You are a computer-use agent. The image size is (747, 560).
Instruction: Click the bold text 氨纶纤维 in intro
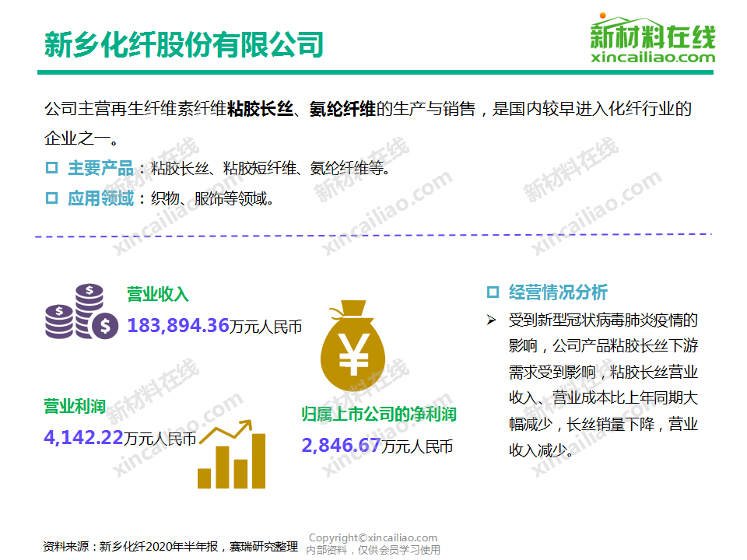pos(342,109)
